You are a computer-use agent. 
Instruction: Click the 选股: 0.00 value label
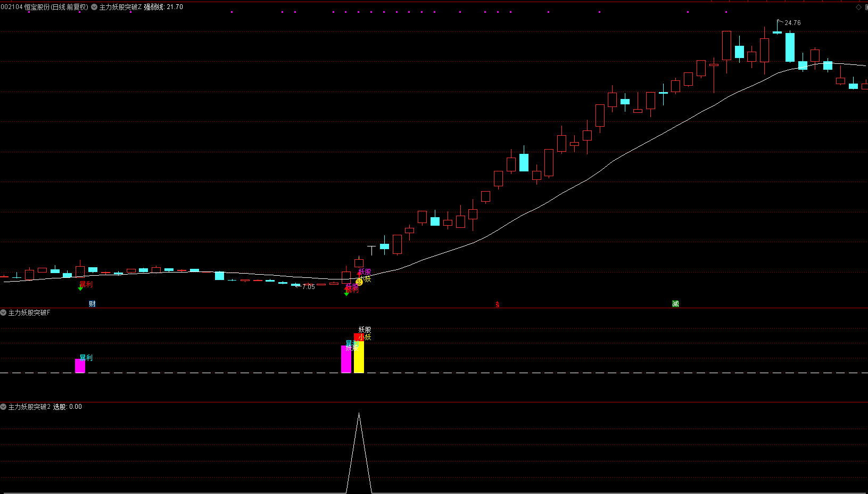click(68, 407)
